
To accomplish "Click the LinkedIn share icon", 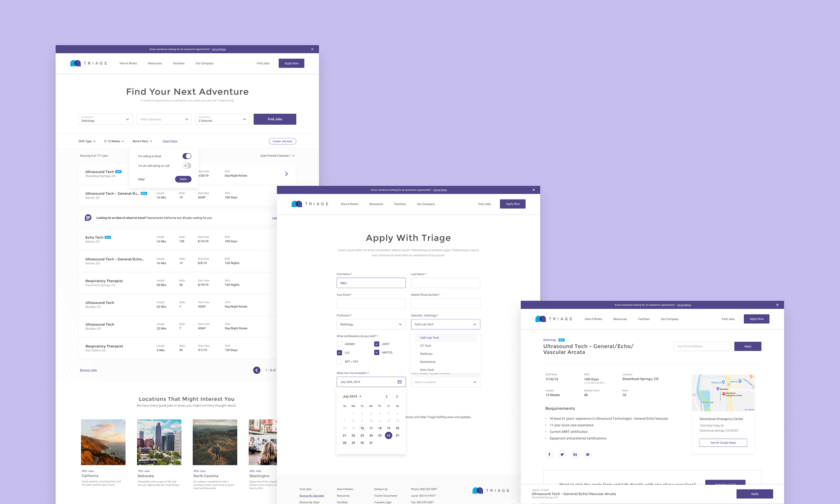I will [x=575, y=454].
